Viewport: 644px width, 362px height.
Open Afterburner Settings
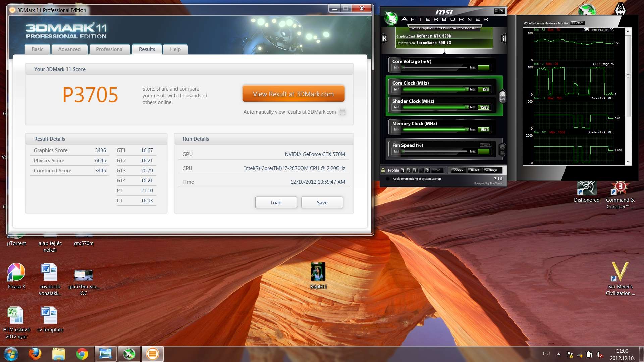(x=491, y=170)
